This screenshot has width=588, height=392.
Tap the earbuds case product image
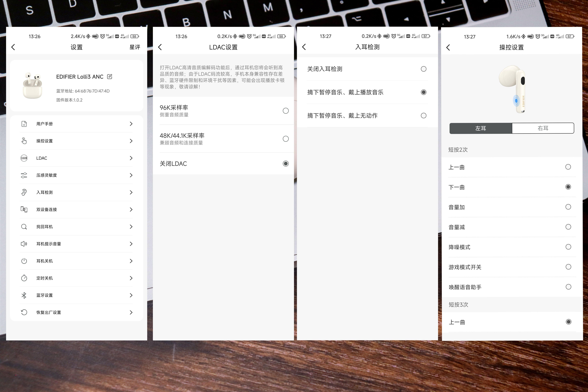point(33,85)
